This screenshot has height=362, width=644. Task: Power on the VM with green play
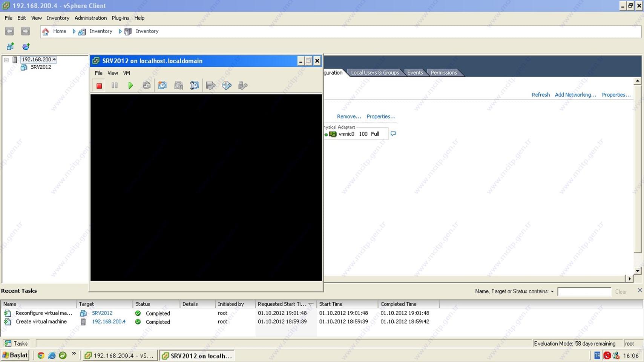pos(130,86)
